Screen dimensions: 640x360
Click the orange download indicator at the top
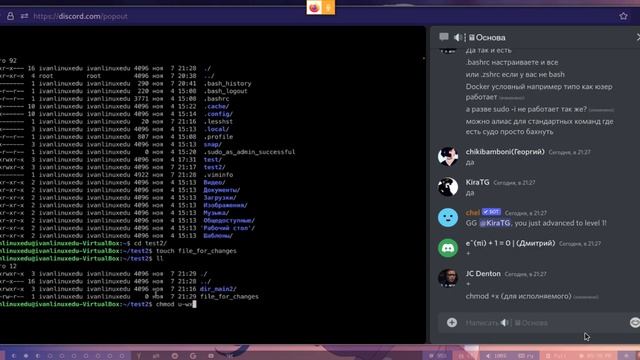click(x=328, y=7)
